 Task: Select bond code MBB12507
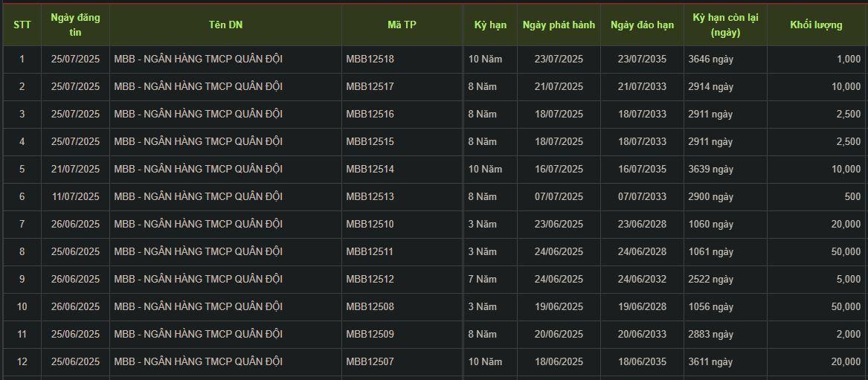coord(370,361)
